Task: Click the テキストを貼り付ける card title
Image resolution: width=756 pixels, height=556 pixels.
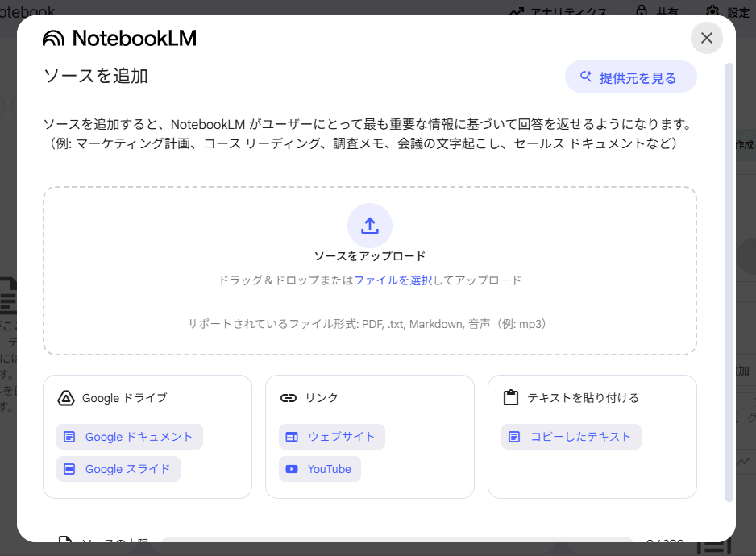Action: 583,398
